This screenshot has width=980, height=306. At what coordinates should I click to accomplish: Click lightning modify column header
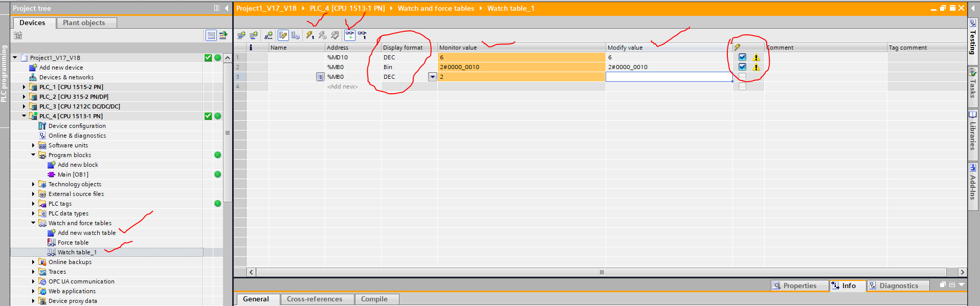(x=738, y=47)
